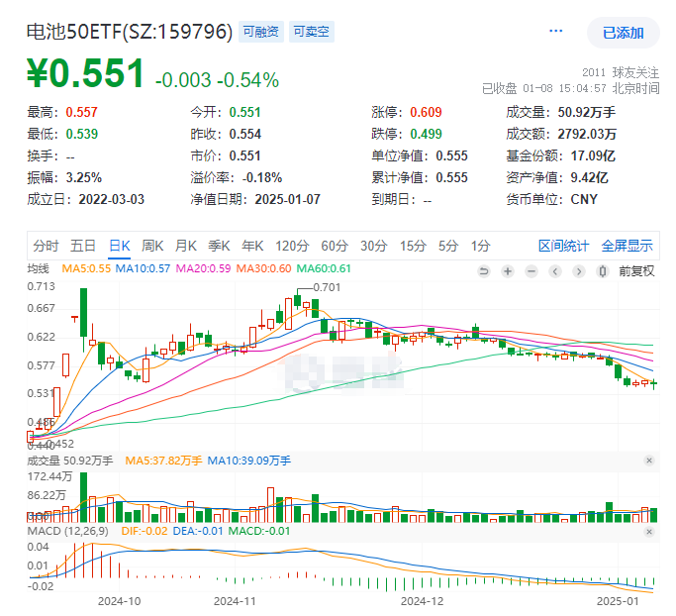Click the 0.701 peak price marker
676x616 pixels.
327,287
